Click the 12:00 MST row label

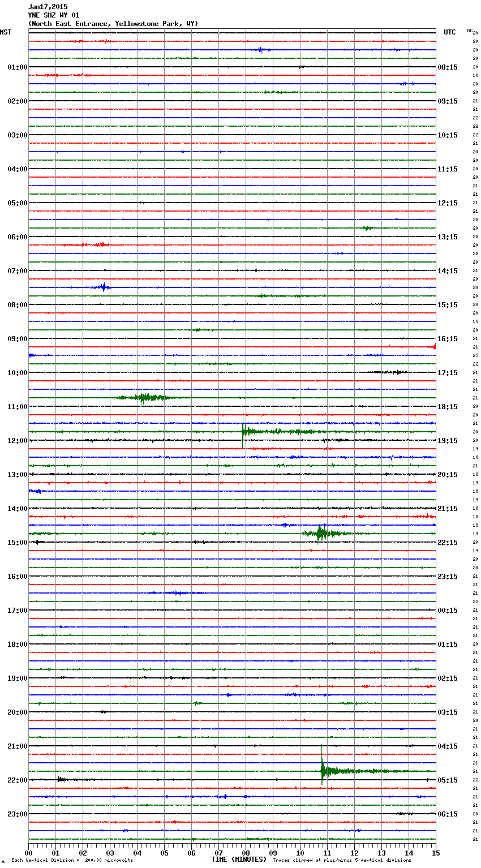17,441
